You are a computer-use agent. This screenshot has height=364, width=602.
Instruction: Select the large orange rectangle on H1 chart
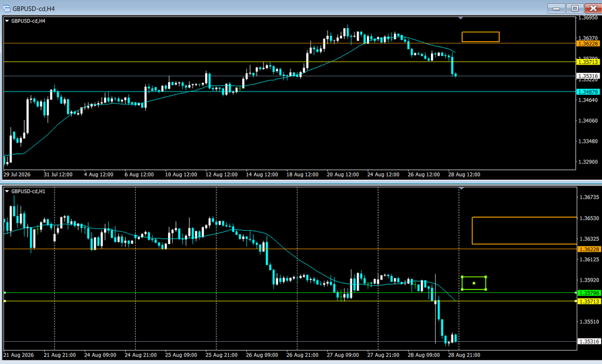(524, 231)
